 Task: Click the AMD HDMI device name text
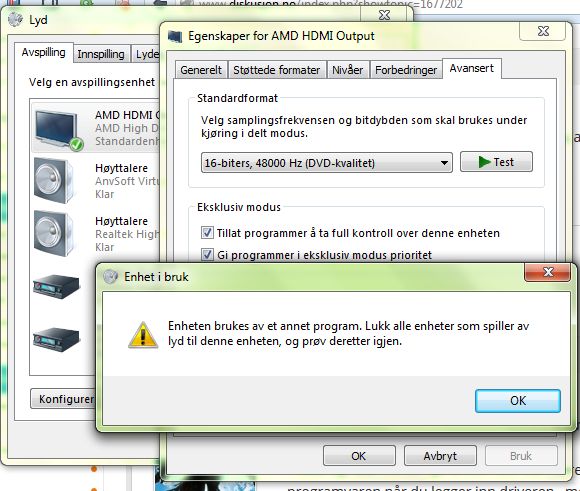127,115
